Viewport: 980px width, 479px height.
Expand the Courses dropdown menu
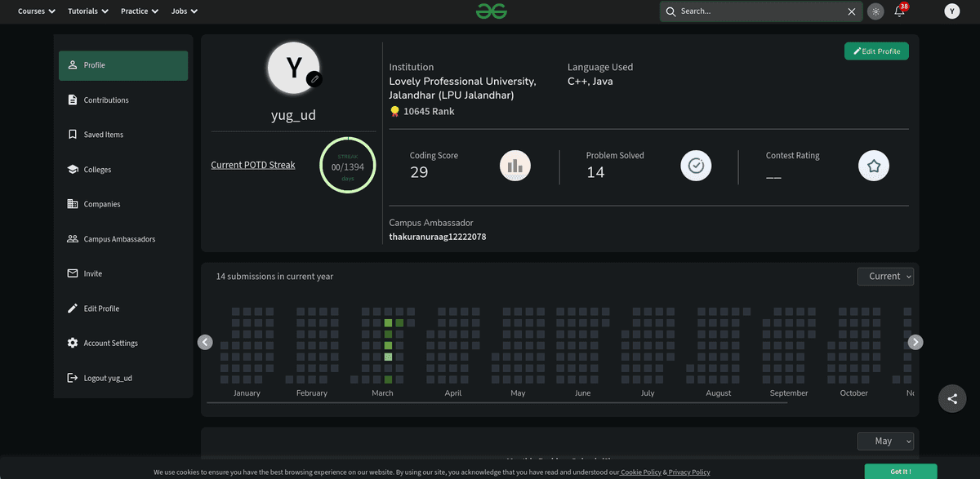[x=37, y=11]
